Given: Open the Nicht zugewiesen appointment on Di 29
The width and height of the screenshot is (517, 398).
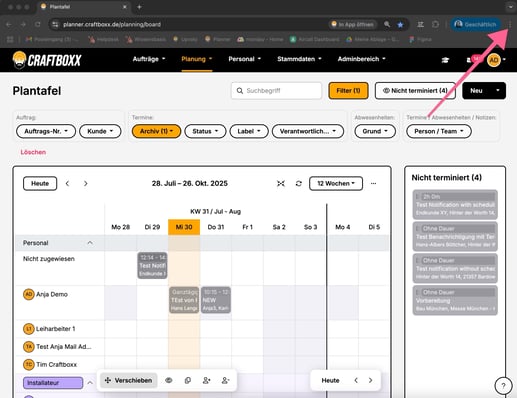Looking at the screenshot, I should pos(152,266).
